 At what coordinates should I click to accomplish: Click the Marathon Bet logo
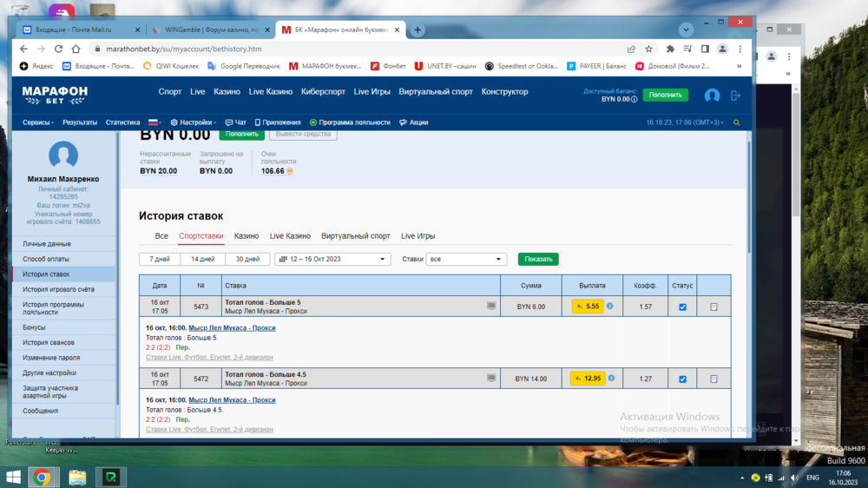pyautogui.click(x=55, y=92)
